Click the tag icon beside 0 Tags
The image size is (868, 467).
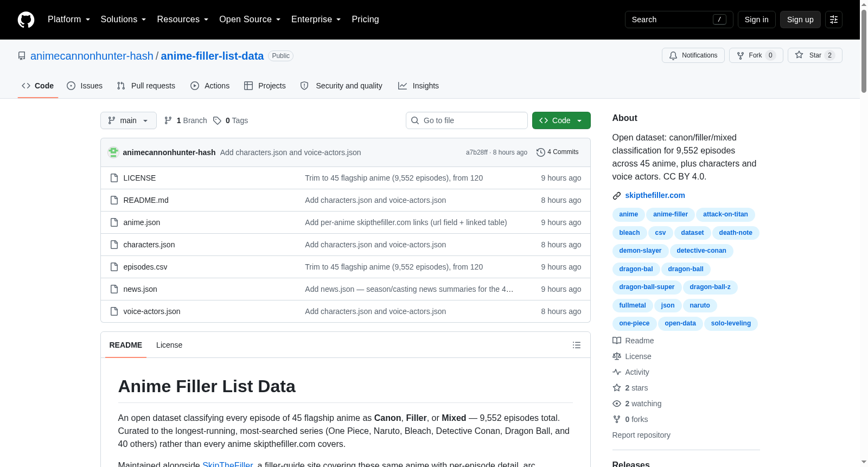[x=217, y=120]
